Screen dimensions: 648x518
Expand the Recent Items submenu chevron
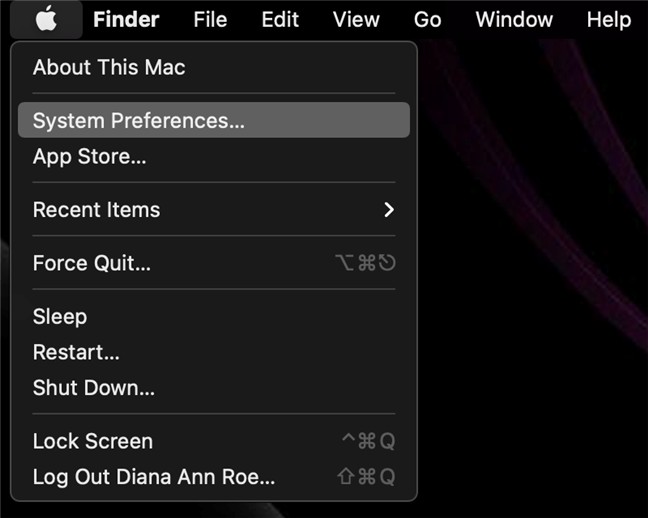[x=389, y=210]
